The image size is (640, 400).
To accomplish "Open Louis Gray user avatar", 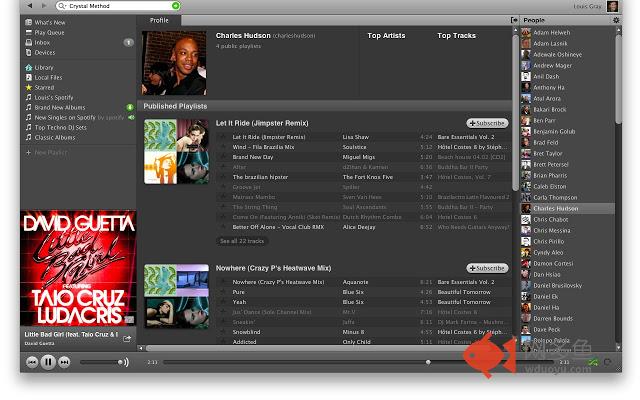I will click(612, 6).
